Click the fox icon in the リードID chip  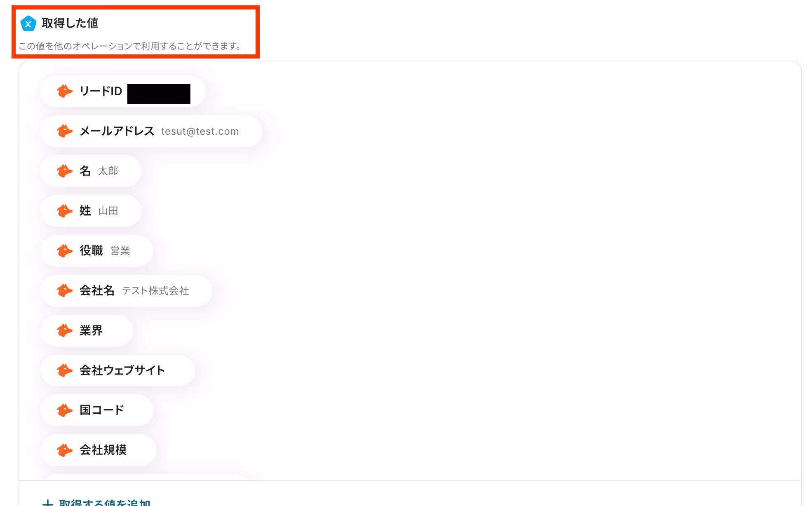coord(65,91)
